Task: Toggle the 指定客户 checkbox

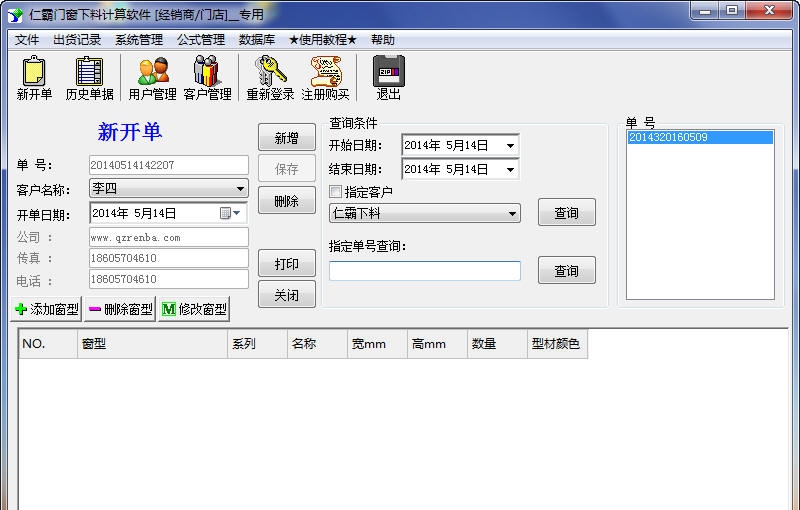Action: click(x=335, y=192)
